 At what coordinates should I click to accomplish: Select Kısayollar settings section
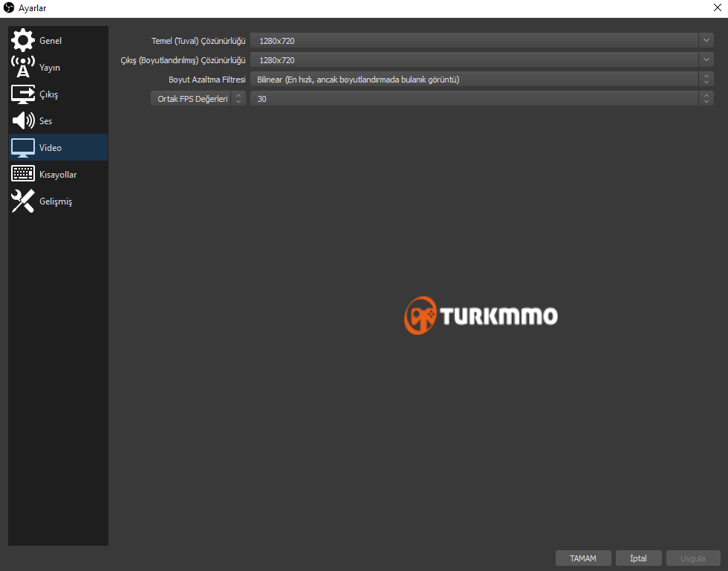[x=58, y=174]
